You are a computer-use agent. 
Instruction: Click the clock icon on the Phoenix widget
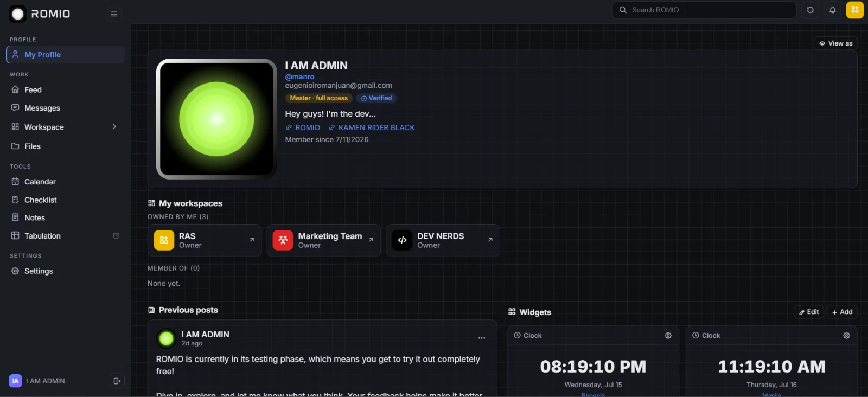tap(517, 336)
